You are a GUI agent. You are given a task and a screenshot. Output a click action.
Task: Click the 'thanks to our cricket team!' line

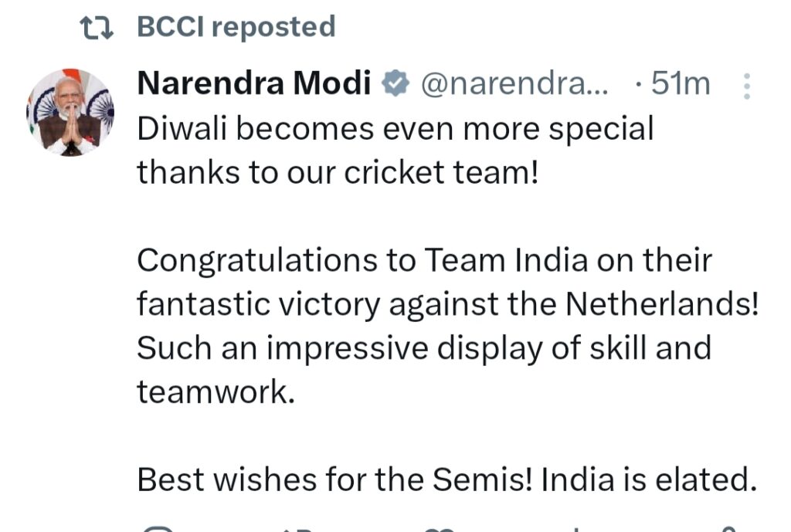click(337, 173)
